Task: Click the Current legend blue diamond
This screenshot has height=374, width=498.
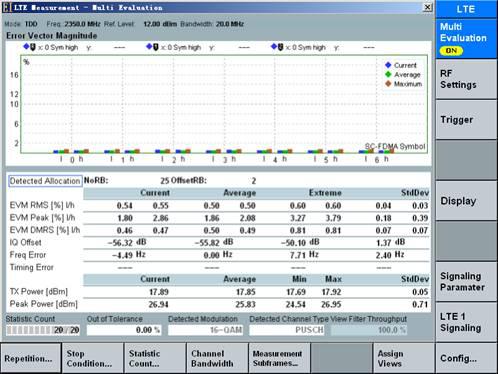Action: 388,65
